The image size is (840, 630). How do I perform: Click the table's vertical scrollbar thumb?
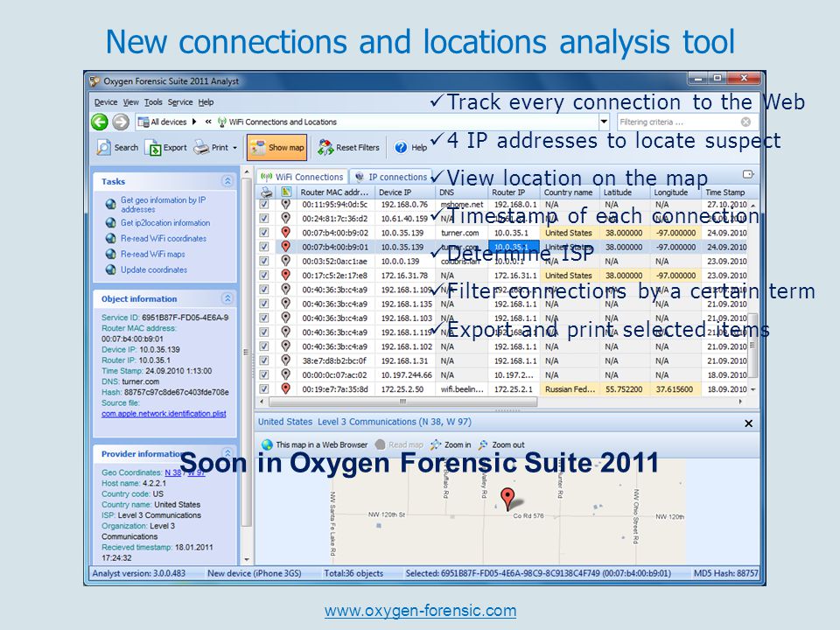pyautogui.click(x=752, y=346)
